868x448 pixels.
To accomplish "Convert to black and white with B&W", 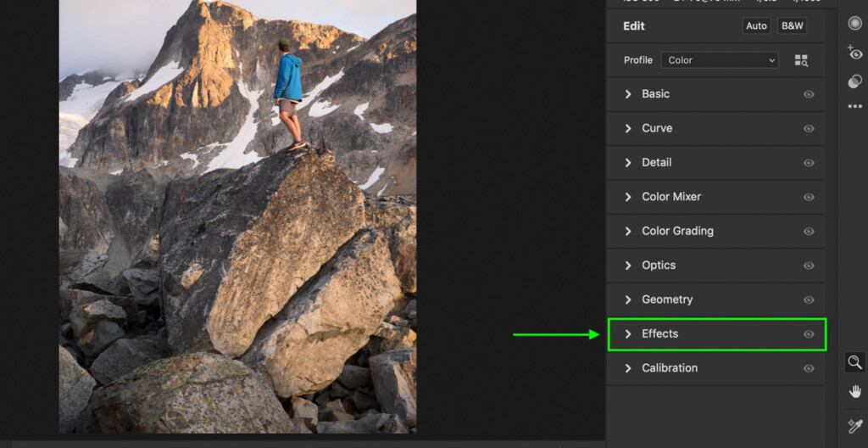I will coord(793,26).
